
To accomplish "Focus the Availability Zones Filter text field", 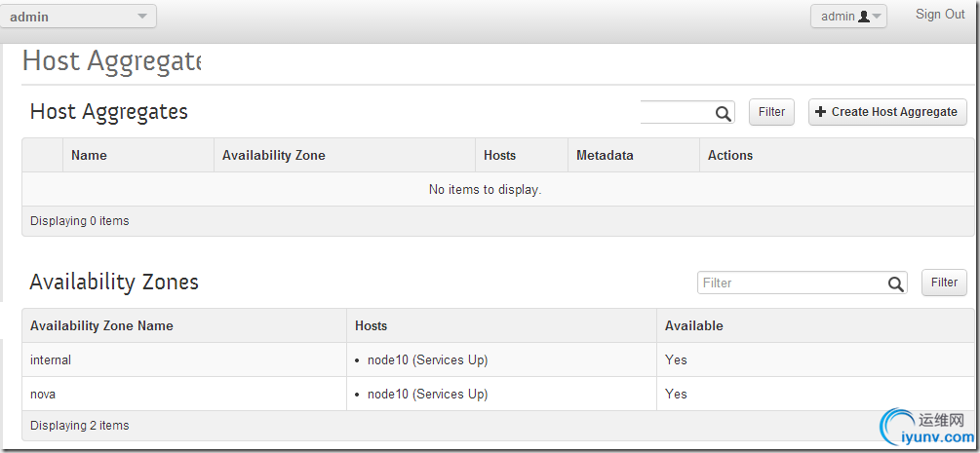I will pyautogui.click(x=803, y=283).
